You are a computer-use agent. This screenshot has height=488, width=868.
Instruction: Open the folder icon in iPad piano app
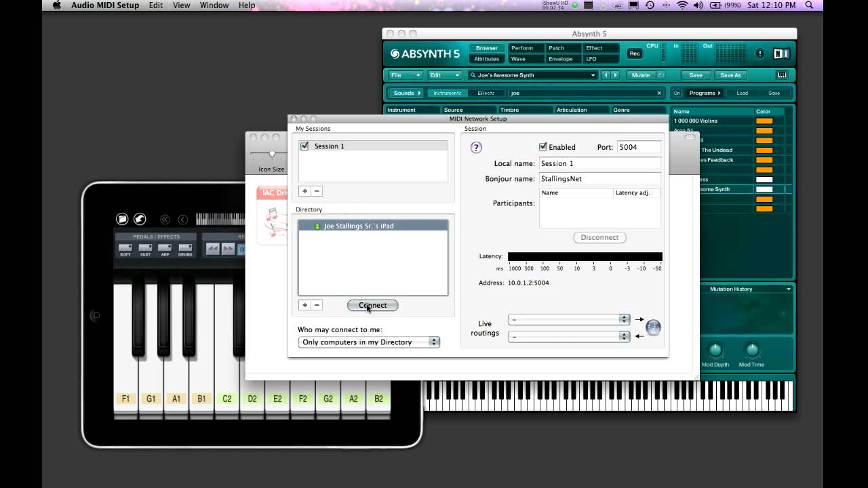tap(122, 219)
